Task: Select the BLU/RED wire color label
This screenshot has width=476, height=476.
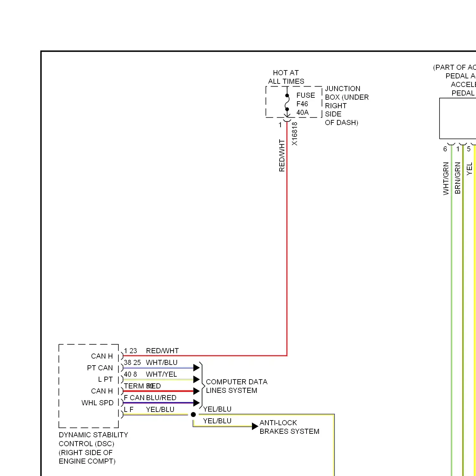Action: (x=161, y=398)
